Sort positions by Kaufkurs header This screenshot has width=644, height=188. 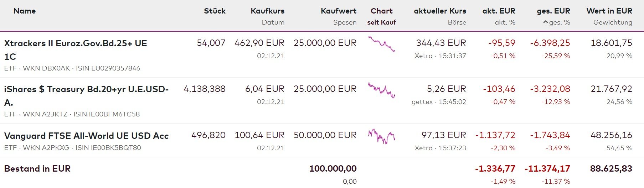[x=267, y=11]
